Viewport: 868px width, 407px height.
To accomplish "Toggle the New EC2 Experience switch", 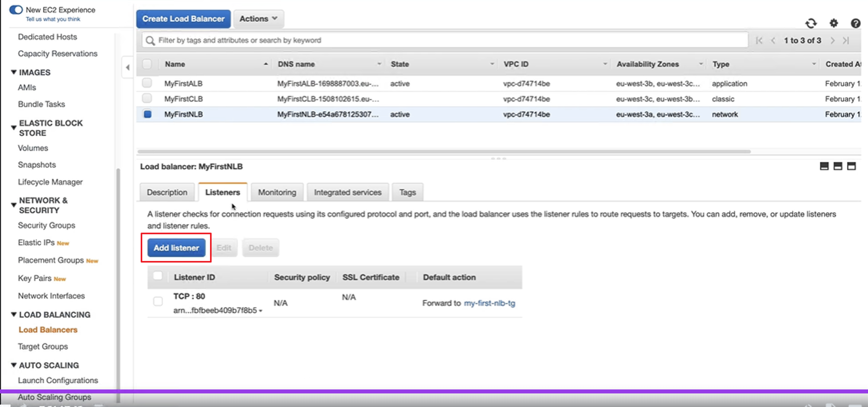I will click(16, 10).
